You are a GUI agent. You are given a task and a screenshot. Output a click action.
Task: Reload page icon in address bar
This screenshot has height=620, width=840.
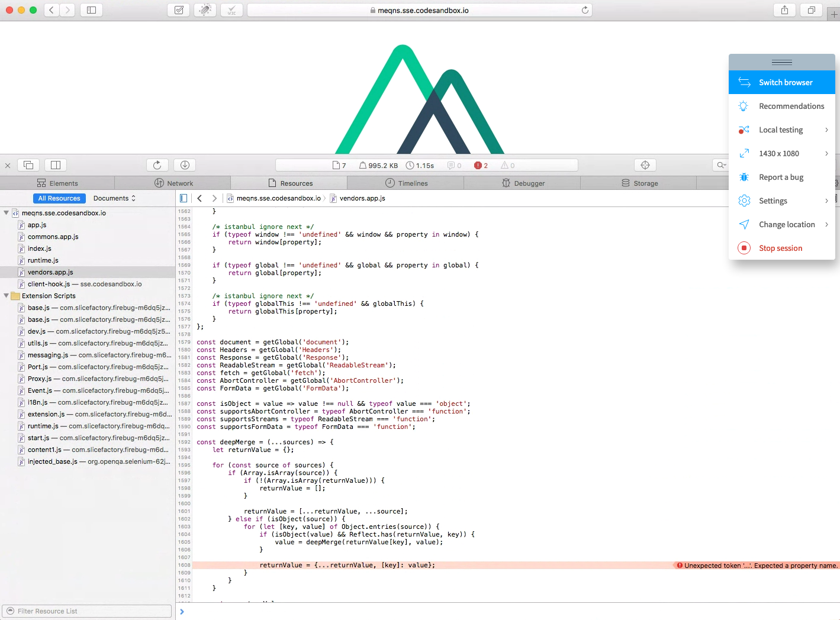click(585, 10)
